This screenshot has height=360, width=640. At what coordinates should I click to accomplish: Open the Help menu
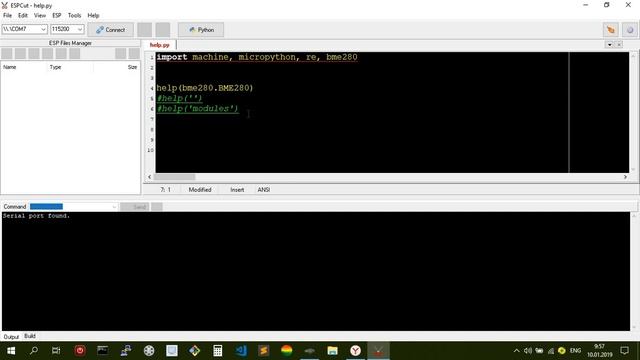[x=93, y=16]
